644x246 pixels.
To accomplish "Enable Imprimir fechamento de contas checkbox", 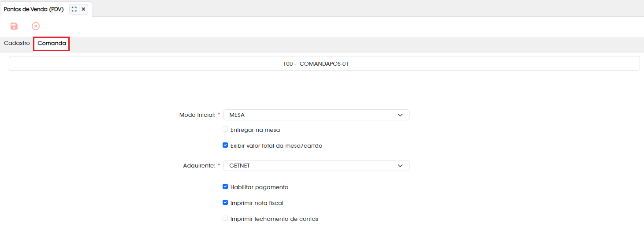I will click(x=225, y=218).
